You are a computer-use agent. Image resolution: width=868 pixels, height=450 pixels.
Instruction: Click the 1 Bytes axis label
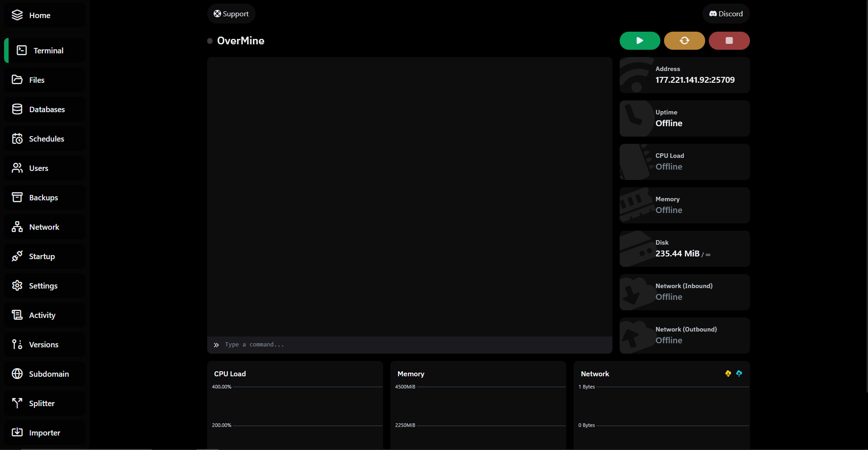(x=587, y=387)
